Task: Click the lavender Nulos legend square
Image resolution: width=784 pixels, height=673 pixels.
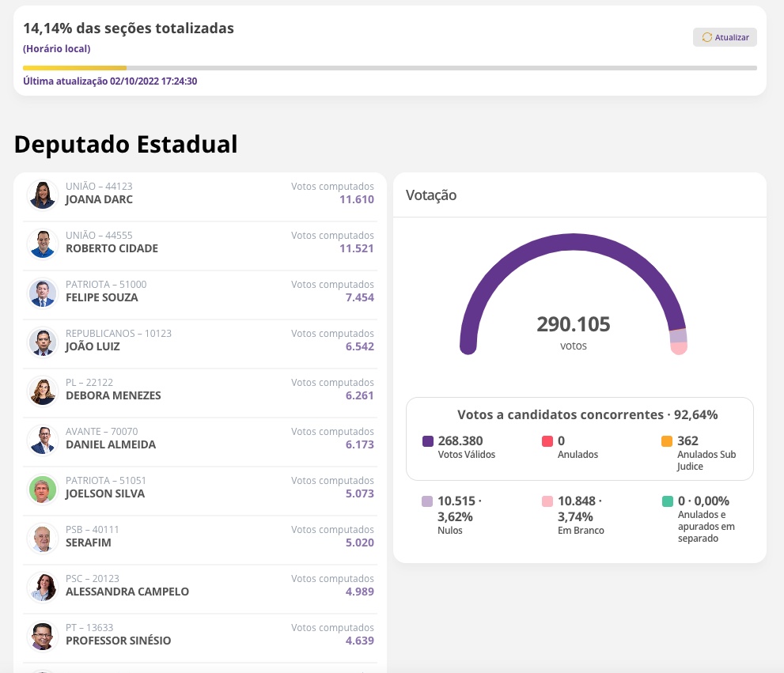Action: point(428,501)
